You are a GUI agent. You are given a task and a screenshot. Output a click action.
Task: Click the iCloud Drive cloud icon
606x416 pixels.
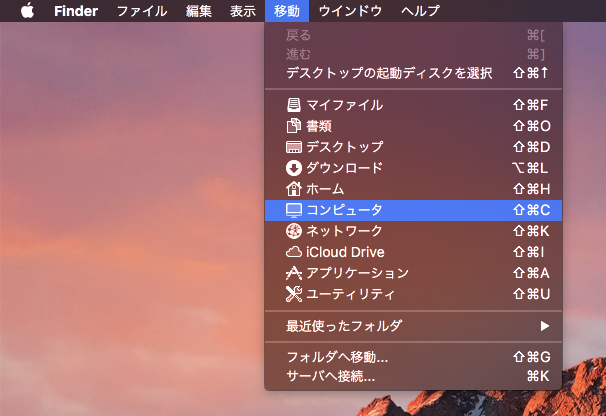tap(294, 252)
